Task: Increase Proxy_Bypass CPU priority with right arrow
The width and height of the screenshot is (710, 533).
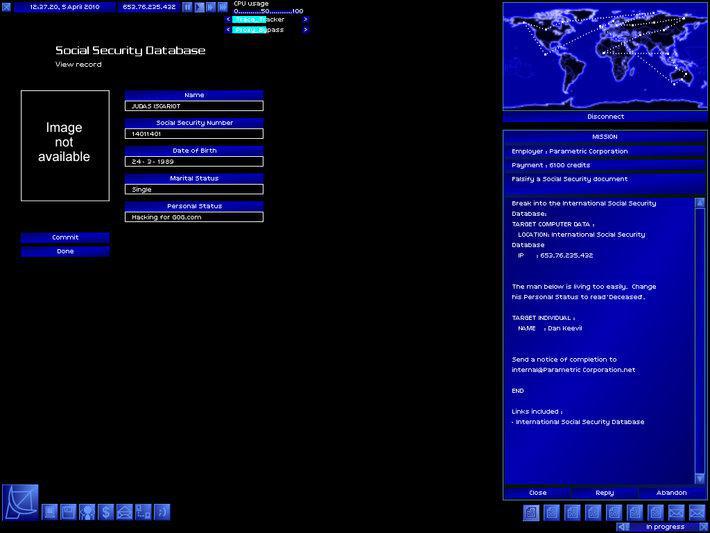Action: click(x=305, y=30)
